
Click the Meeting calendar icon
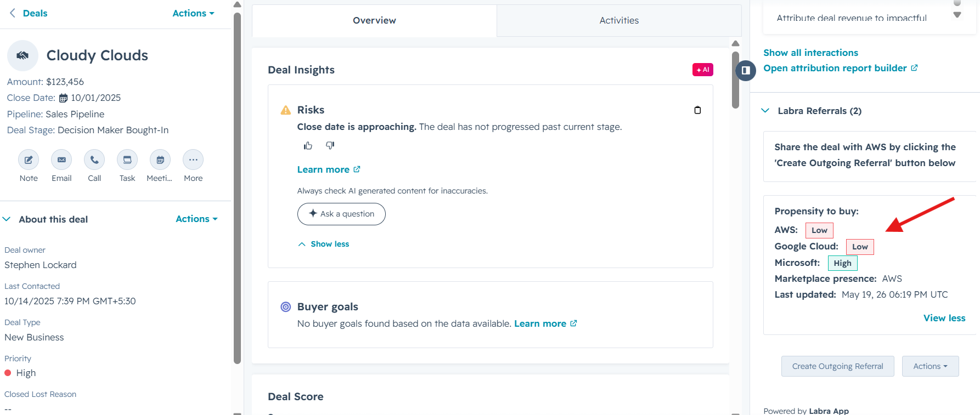(160, 160)
